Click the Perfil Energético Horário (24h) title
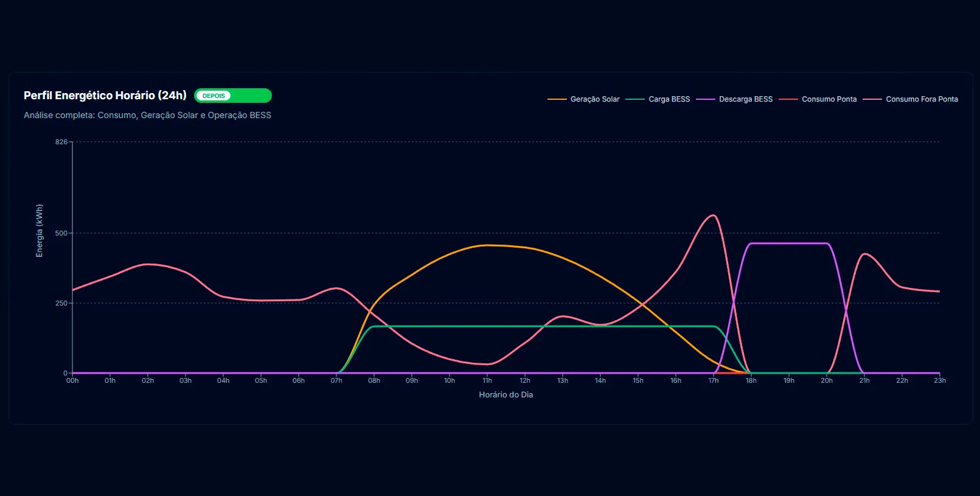This screenshot has height=496, width=980. pos(105,96)
